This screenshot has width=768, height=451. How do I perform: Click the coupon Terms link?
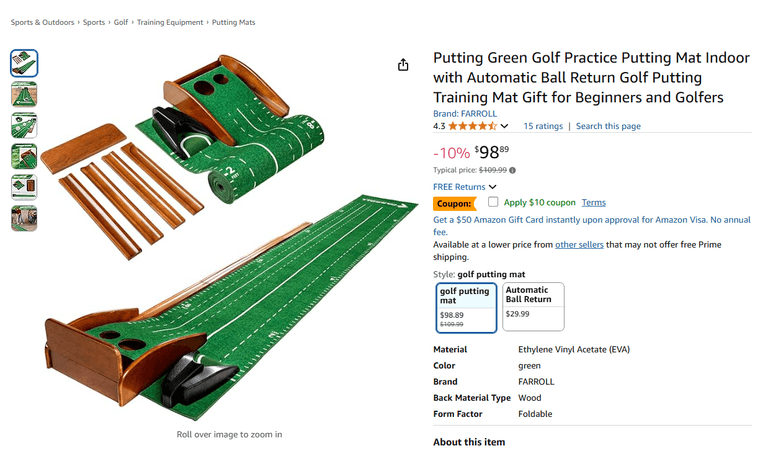[x=593, y=202]
